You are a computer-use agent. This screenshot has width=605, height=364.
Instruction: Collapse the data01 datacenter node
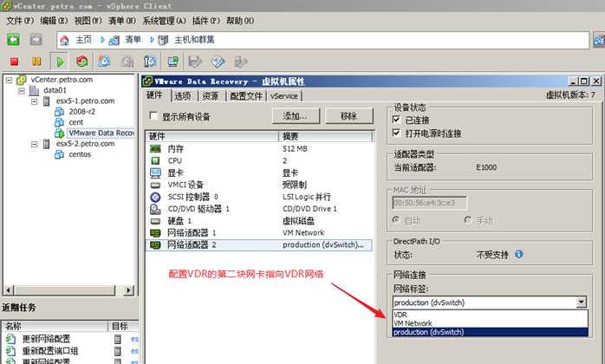pos(22,91)
